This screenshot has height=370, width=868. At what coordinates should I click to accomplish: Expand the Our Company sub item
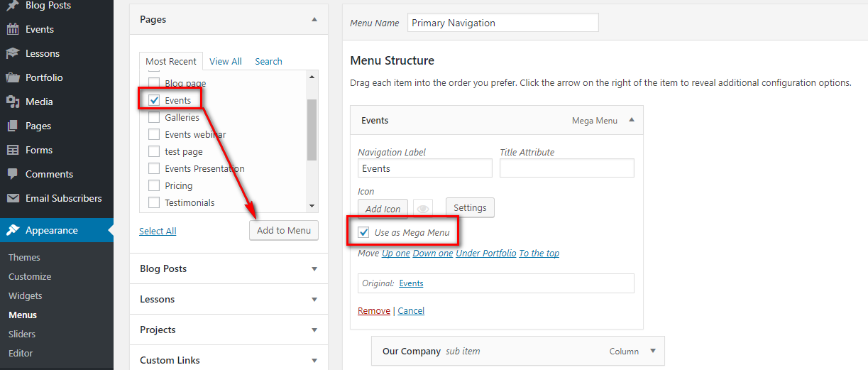pyautogui.click(x=653, y=351)
